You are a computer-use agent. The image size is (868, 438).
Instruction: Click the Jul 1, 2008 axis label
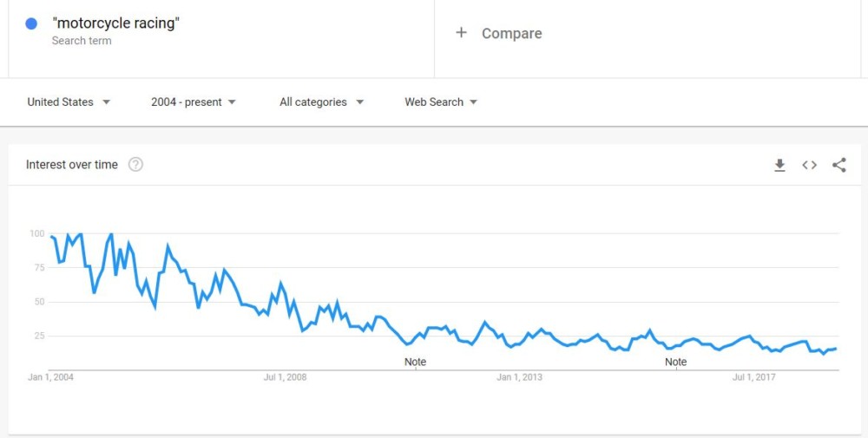coord(285,377)
